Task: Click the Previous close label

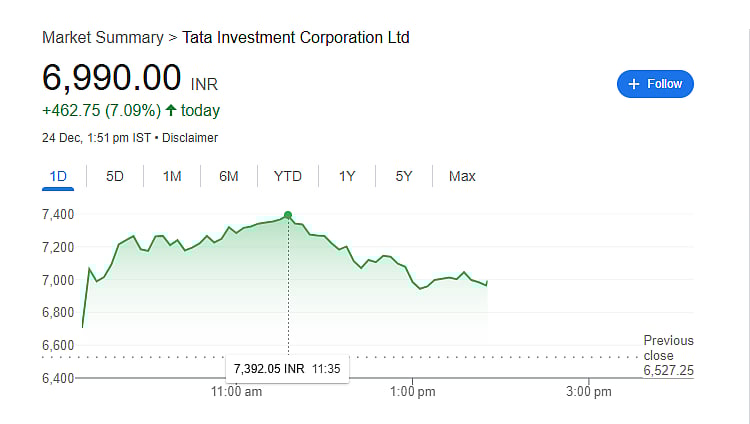Action: point(667,348)
